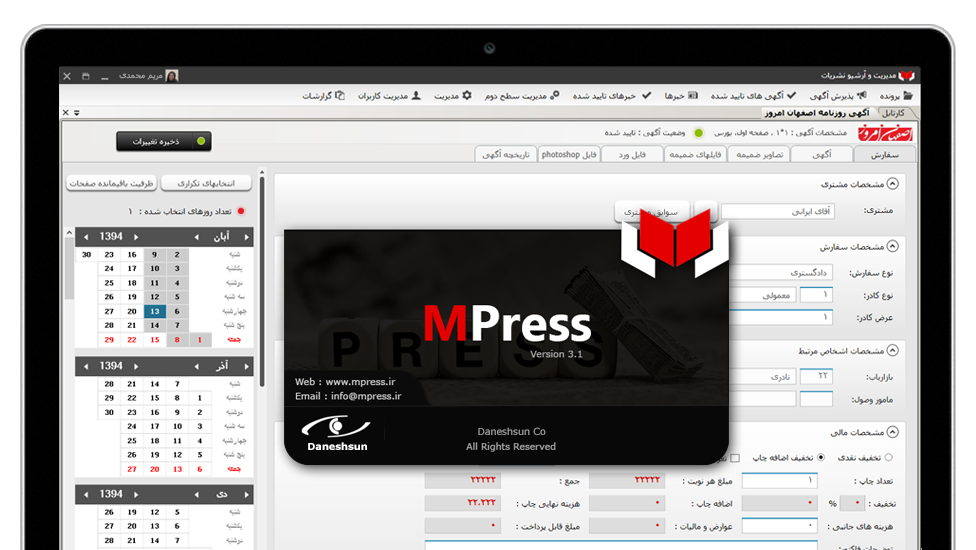Collapse the مشخصات سفارش section
The height and width of the screenshot is (550, 976).
click(893, 246)
